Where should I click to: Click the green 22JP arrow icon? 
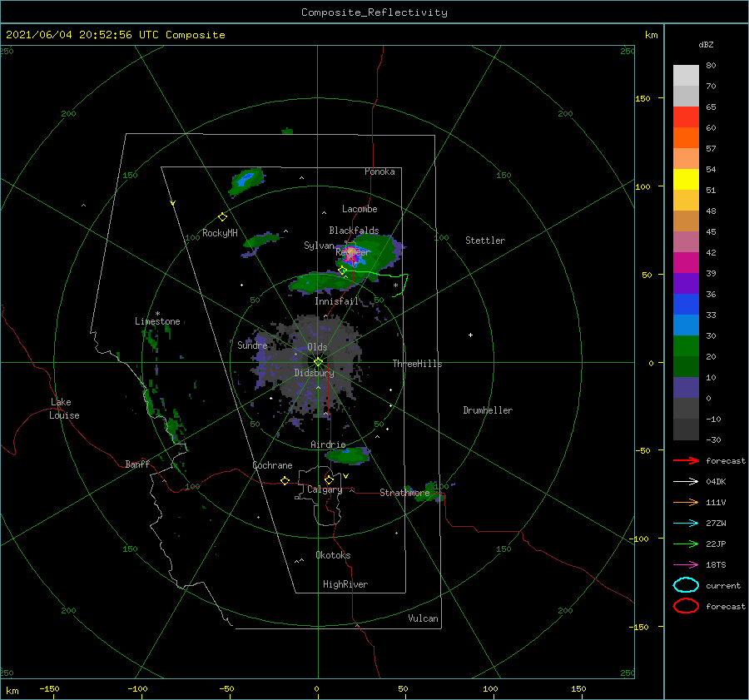686,544
